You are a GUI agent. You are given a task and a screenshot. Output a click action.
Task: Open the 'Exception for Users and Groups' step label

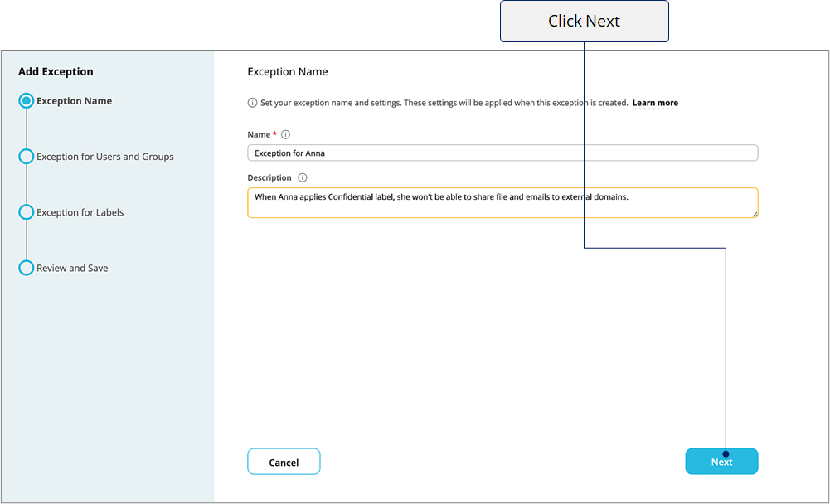point(104,157)
